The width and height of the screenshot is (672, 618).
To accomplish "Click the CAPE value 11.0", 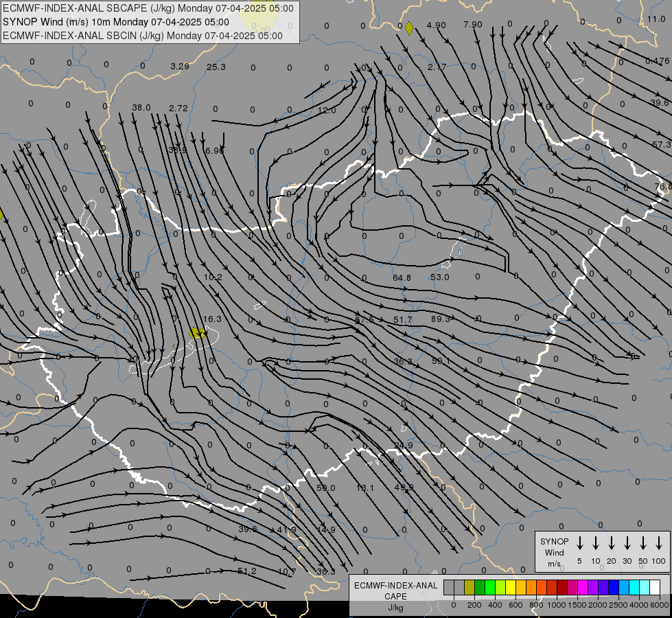I will tap(656, 19).
